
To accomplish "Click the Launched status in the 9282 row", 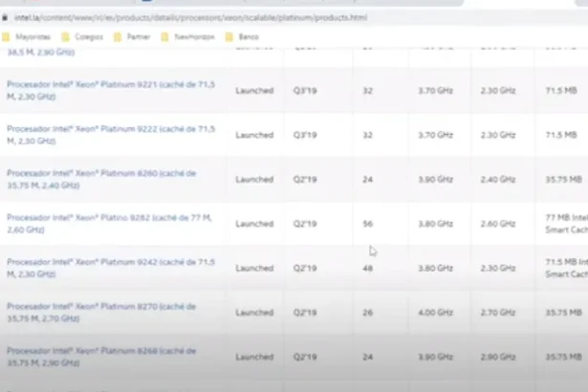I will point(254,224).
